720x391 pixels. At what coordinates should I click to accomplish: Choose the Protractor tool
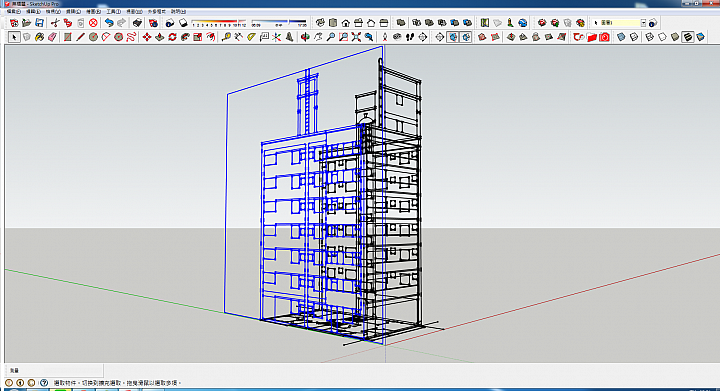(251, 37)
